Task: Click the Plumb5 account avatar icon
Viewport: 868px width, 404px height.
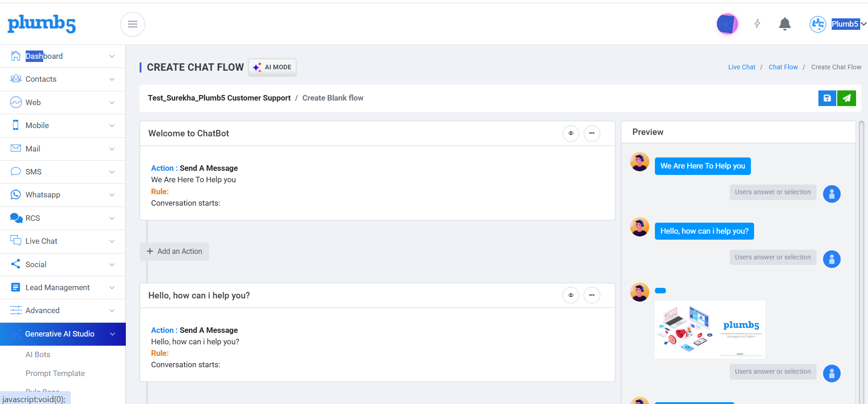Action: [x=818, y=24]
